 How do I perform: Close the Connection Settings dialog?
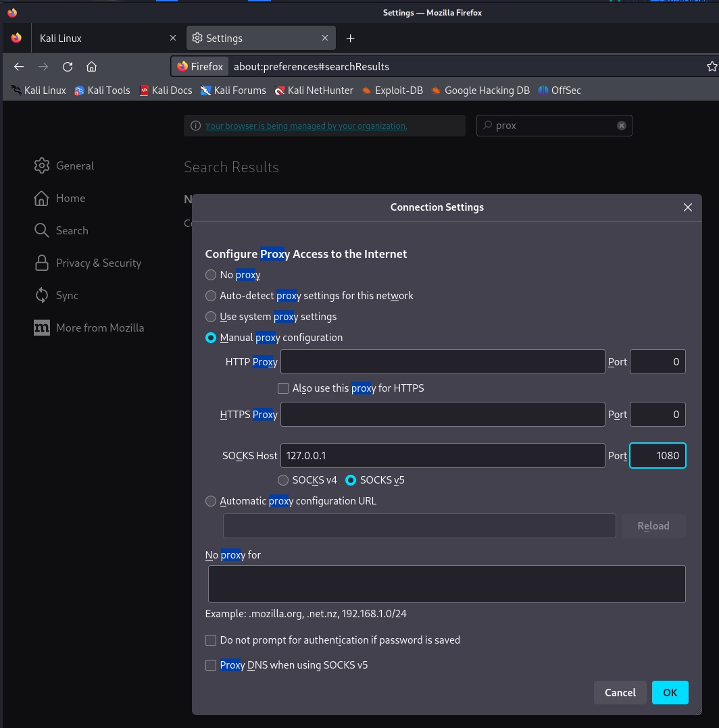tap(687, 207)
